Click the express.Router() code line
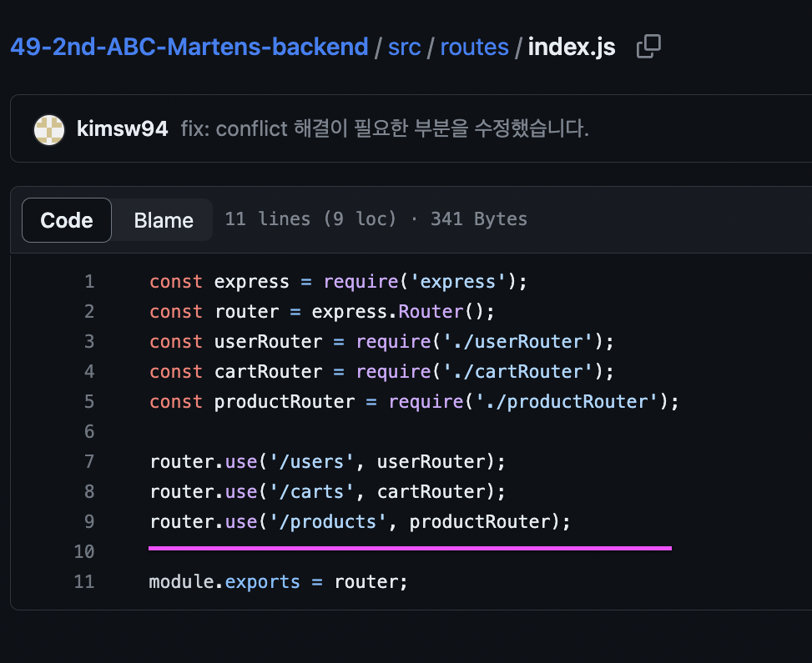 322,312
